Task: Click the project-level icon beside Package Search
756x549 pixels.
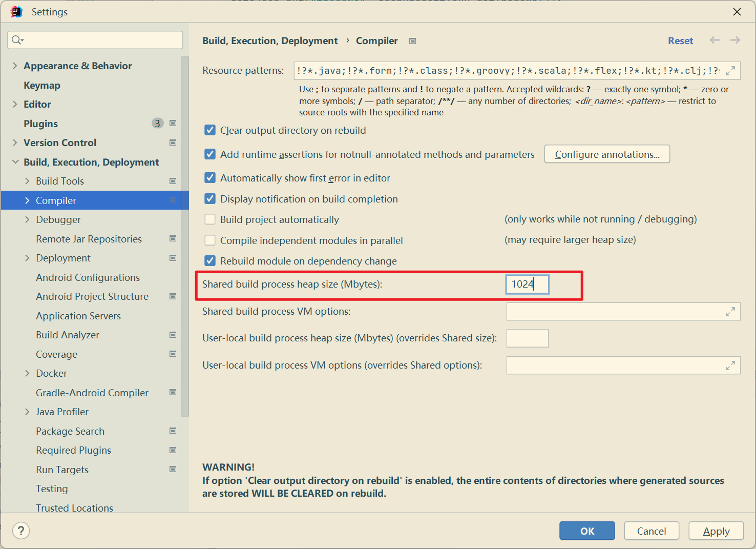Action: tap(173, 431)
